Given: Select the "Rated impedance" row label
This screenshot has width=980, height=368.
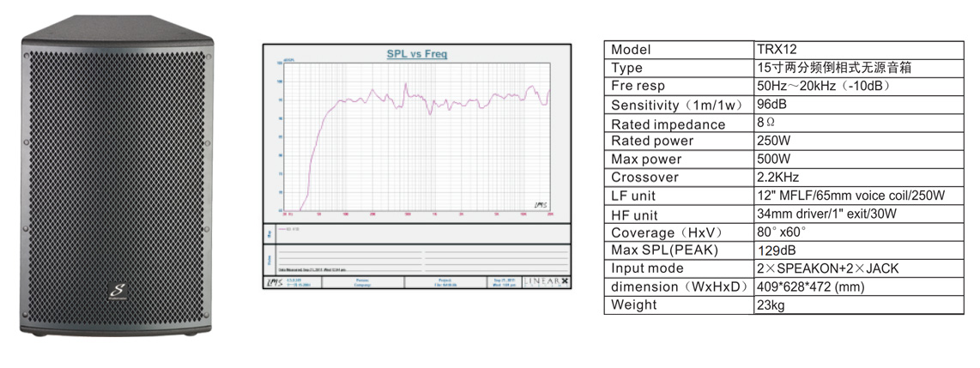Looking at the screenshot, I should [x=668, y=124].
